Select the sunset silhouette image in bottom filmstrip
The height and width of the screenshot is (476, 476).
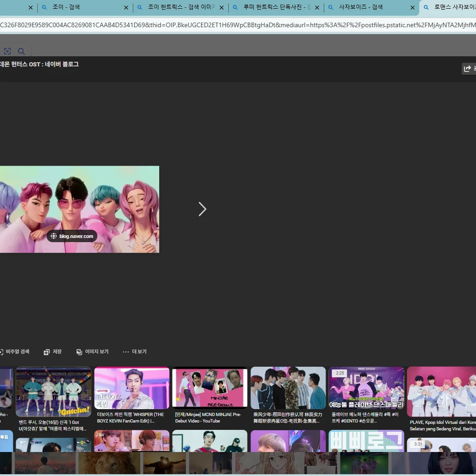point(165,463)
